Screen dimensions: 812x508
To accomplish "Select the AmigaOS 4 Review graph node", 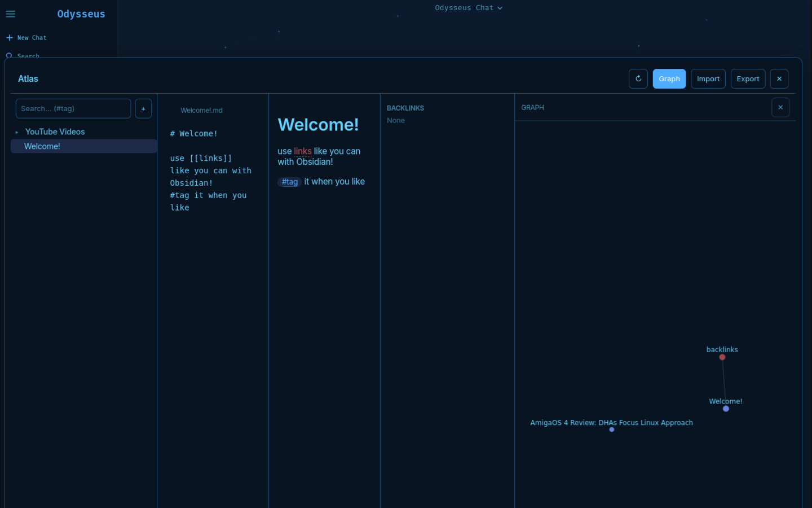I will click(612, 430).
